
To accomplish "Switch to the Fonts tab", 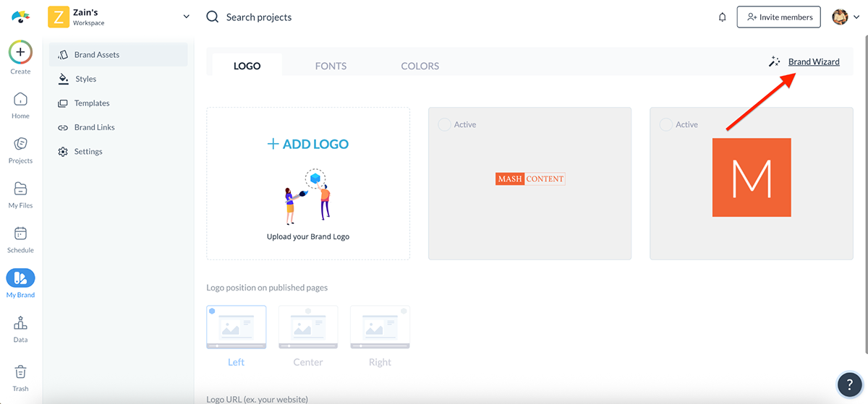I will pyautogui.click(x=331, y=66).
